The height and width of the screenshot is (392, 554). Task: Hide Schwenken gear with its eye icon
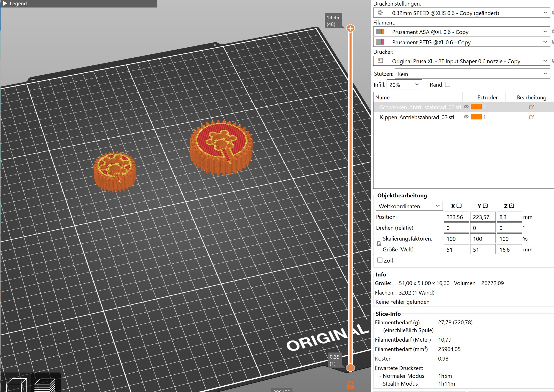(466, 107)
